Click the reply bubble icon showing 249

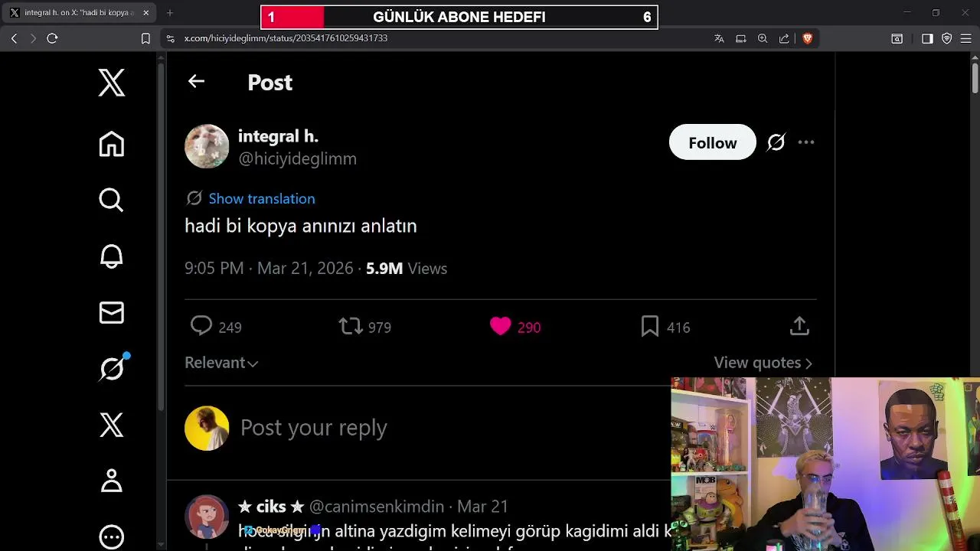click(x=201, y=327)
